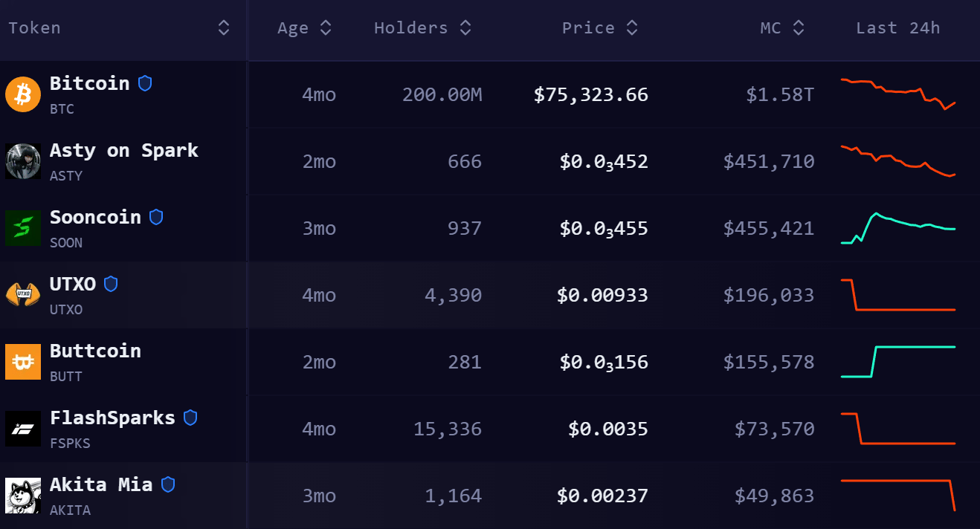This screenshot has width=980, height=529.
Task: Click the Bitcoin orange logo icon
Action: (23, 95)
